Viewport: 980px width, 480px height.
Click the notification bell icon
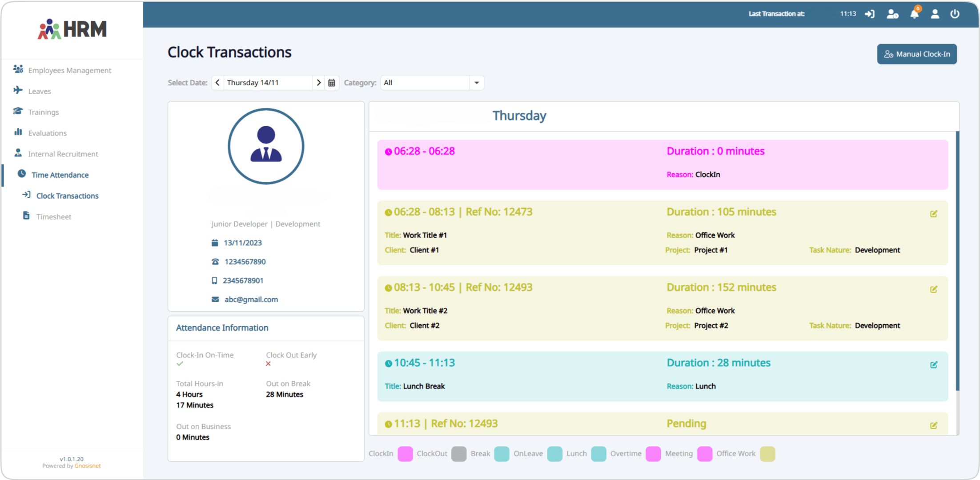(x=914, y=14)
